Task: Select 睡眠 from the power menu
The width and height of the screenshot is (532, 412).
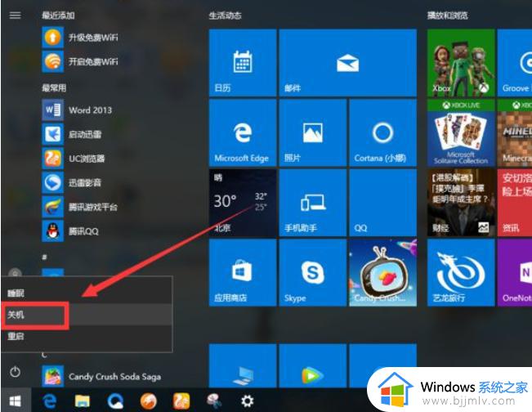Action: click(87, 293)
